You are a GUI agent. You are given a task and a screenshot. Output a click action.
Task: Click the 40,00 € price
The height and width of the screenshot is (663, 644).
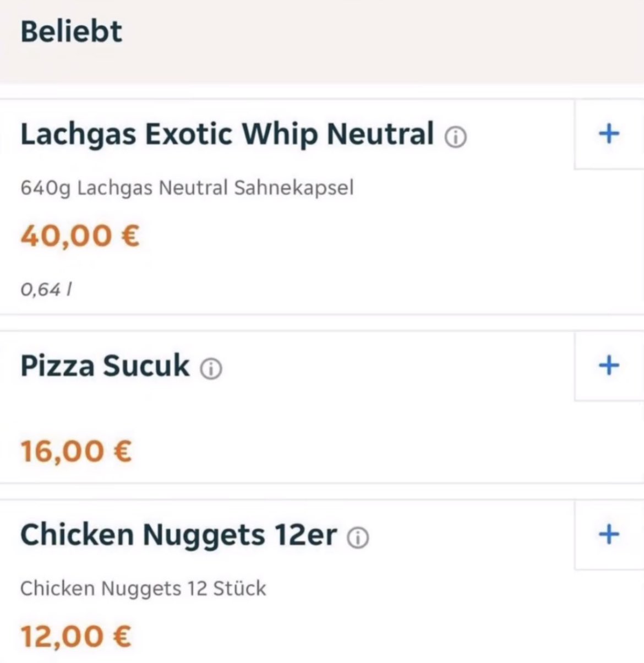[x=80, y=236]
